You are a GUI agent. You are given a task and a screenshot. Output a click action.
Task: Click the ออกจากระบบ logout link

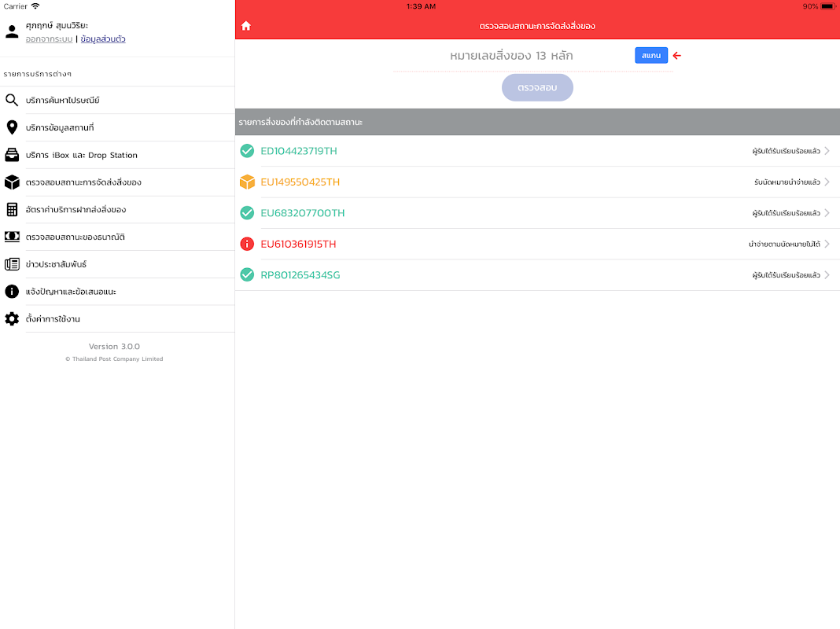(x=50, y=39)
